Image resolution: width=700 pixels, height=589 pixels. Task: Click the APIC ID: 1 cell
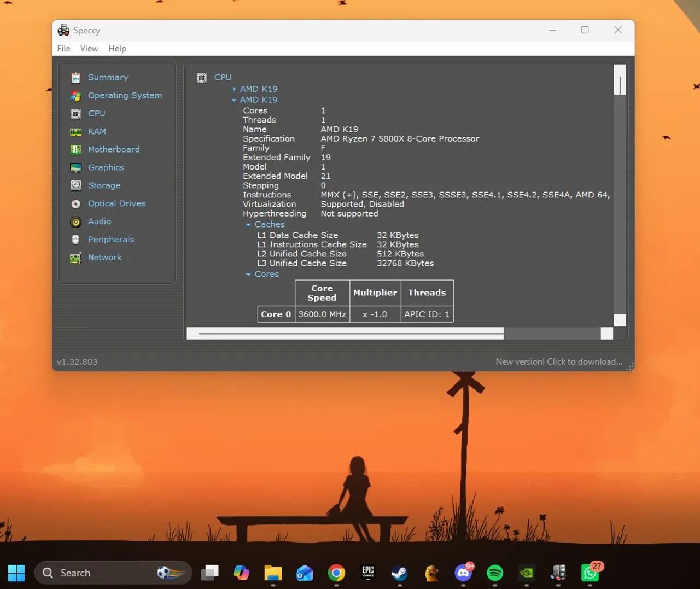pos(427,314)
